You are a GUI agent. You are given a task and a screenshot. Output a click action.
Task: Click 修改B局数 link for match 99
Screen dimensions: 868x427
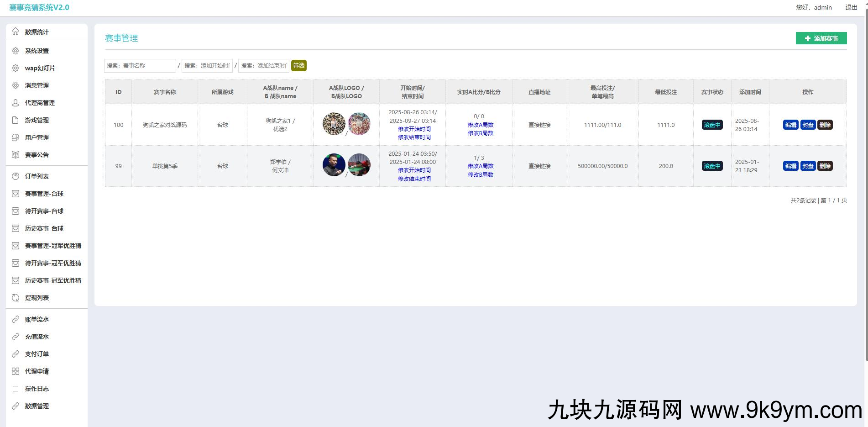(x=480, y=175)
